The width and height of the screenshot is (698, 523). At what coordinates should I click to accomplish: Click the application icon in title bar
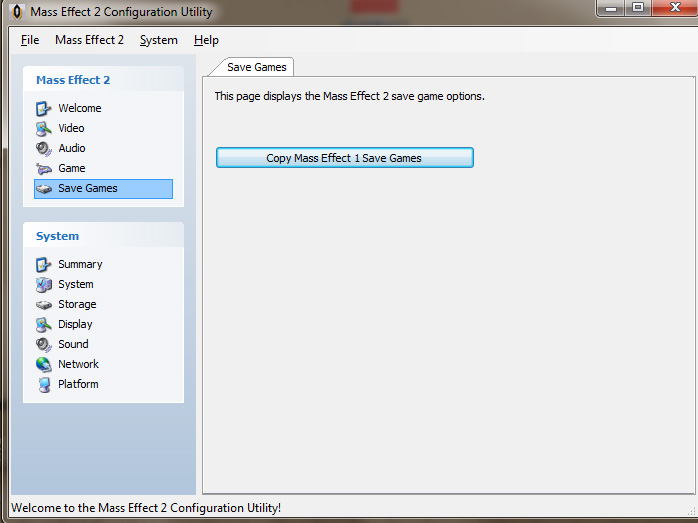pyautogui.click(x=16, y=12)
